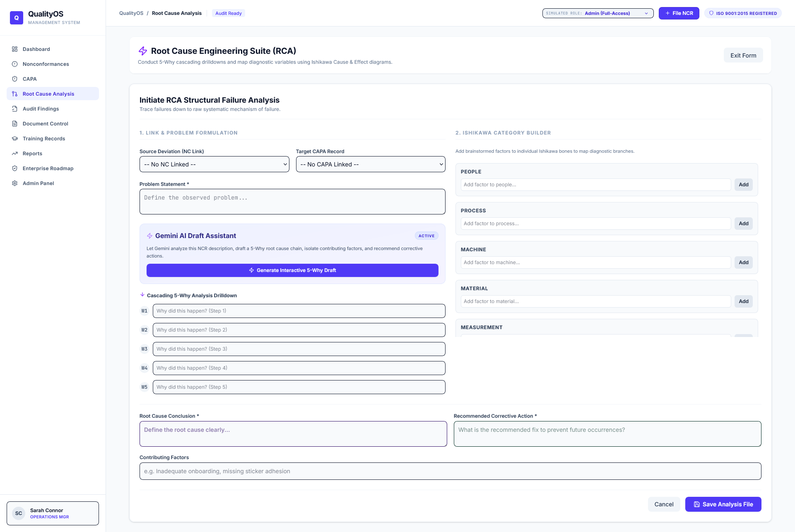This screenshot has width=795, height=532.
Task: Open Source Deviation NC Link dropdown
Action: [x=214, y=164]
